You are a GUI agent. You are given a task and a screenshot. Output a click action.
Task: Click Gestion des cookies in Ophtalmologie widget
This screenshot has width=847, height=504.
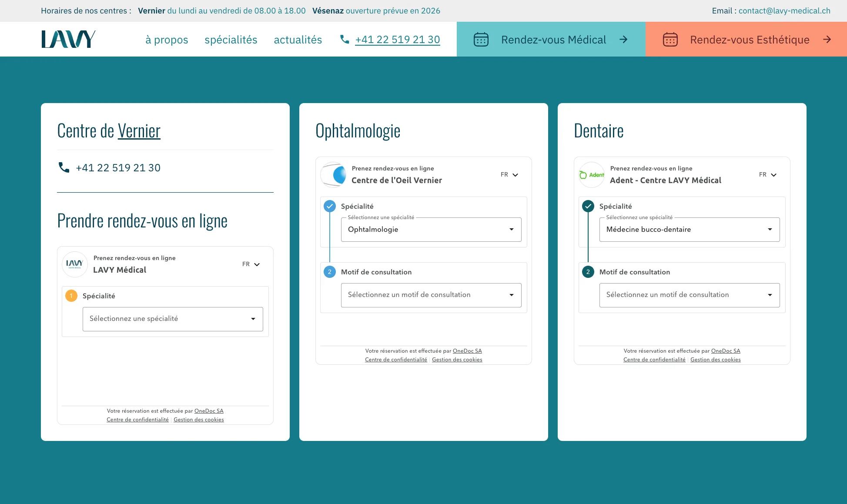[457, 360]
